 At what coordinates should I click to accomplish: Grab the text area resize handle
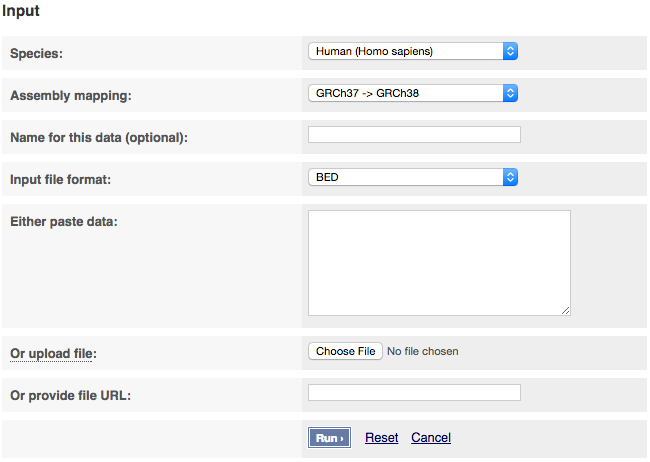click(x=565, y=311)
